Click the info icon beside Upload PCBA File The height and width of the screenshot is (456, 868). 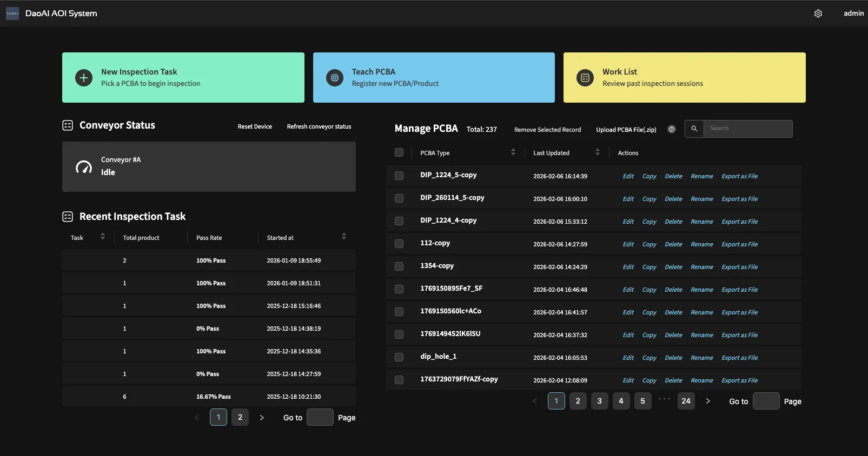coord(672,129)
